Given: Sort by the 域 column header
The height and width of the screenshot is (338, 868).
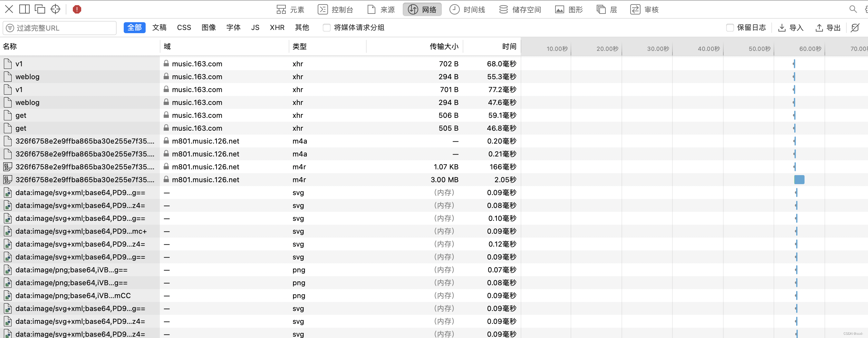Looking at the screenshot, I should pos(225,46).
